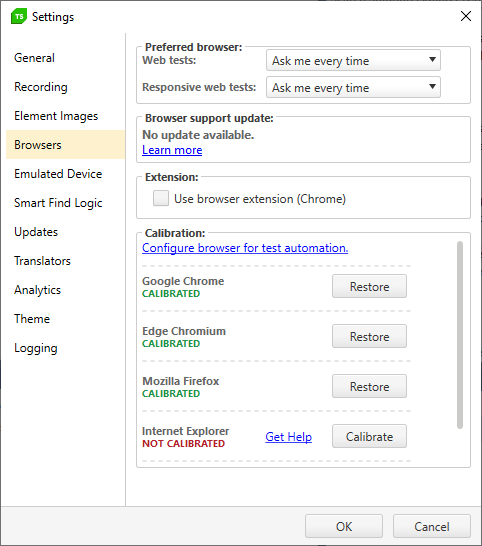Click the 'Mozilla Firefox' label
This screenshot has width=482, height=546.
tap(181, 381)
